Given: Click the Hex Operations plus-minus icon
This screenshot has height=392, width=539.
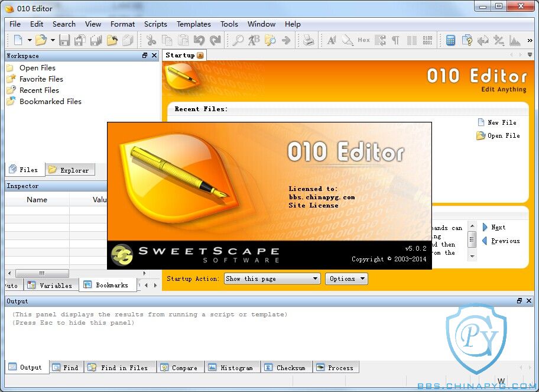Looking at the screenshot, I should 499,40.
